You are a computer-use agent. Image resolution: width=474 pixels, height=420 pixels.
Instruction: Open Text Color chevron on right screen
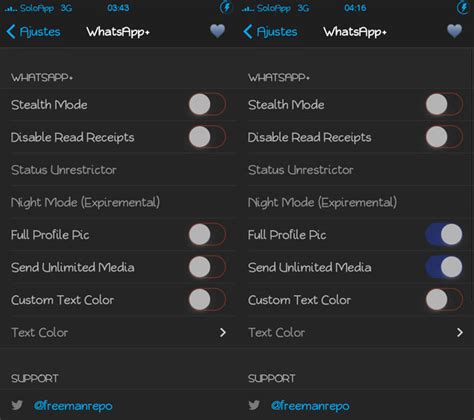pos(460,332)
